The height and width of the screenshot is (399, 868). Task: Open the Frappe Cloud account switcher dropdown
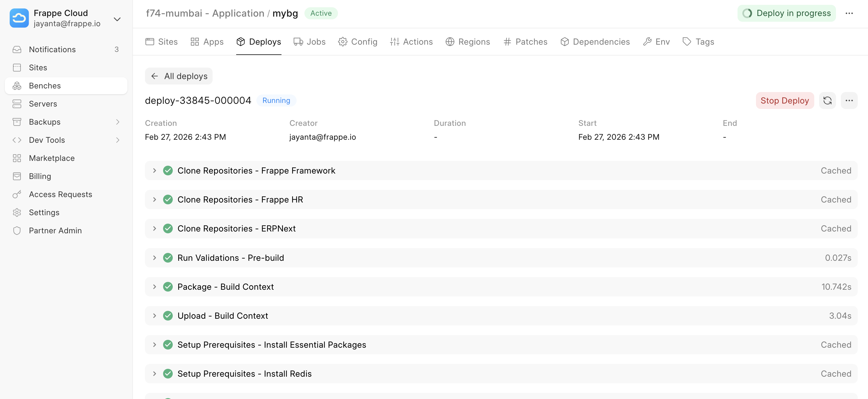coord(117,19)
